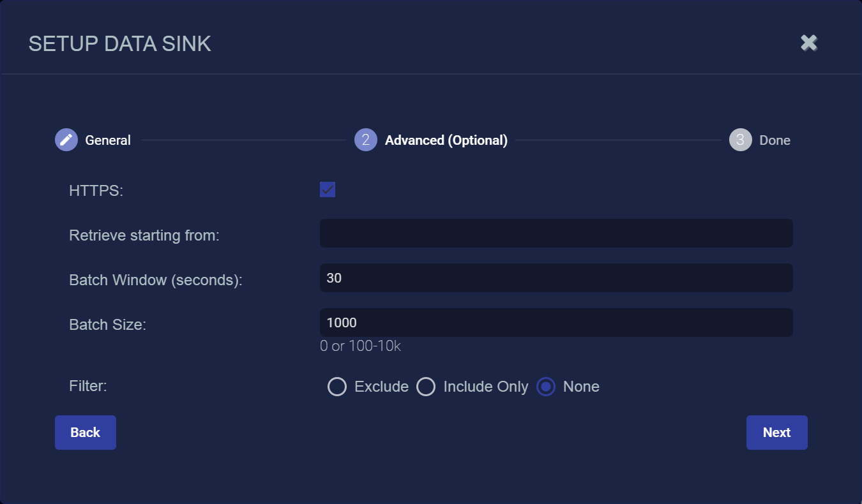
Task: Click into the Batch Size field
Action: pos(556,323)
